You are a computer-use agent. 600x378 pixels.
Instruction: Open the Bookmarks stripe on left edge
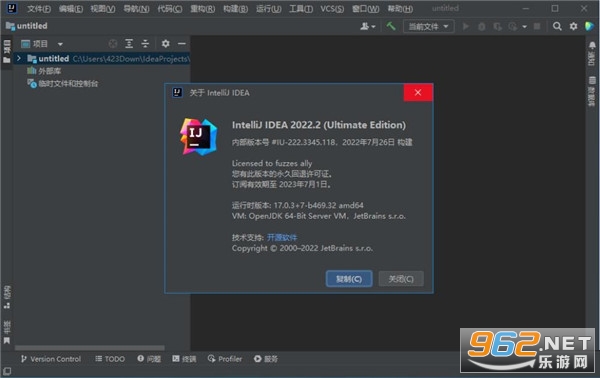[7, 332]
